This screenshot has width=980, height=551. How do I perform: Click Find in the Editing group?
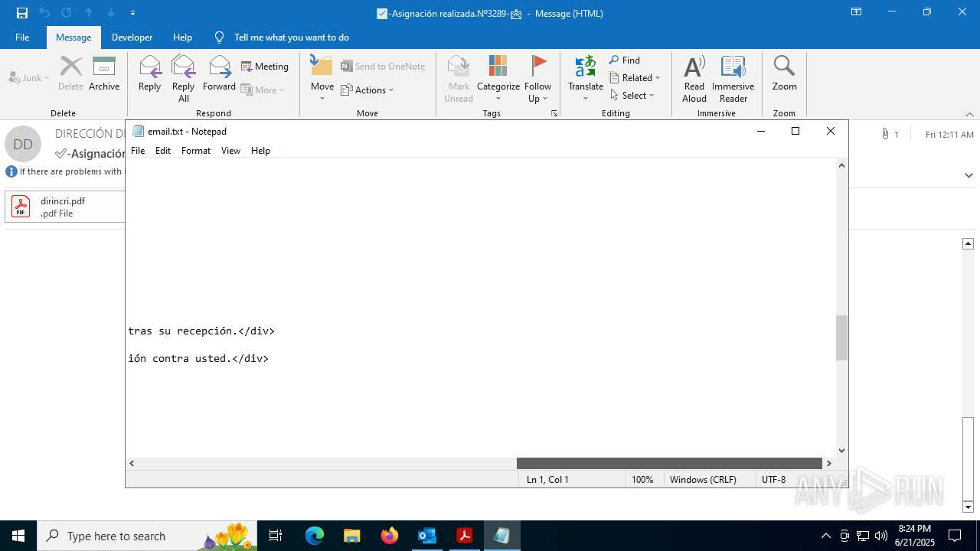(x=625, y=60)
